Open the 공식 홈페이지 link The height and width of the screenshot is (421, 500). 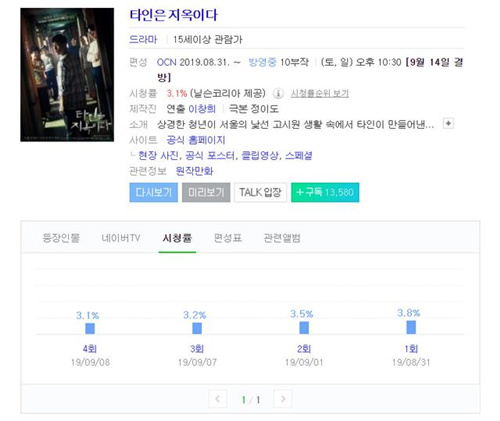[196, 140]
